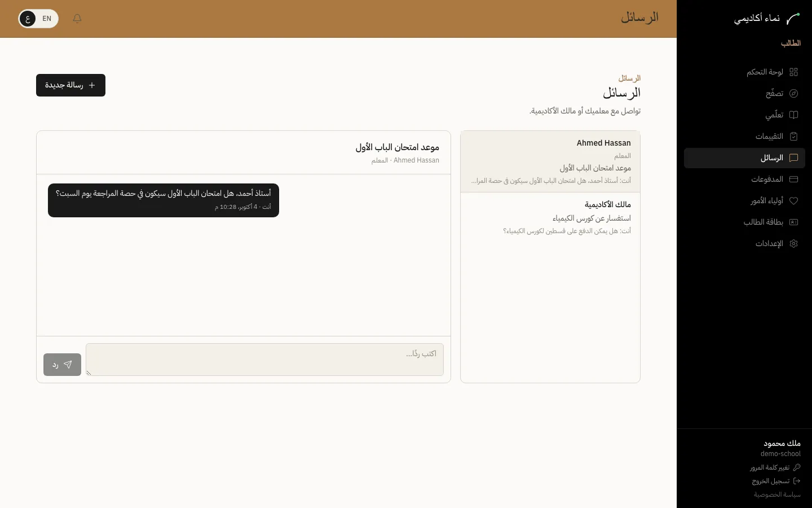The width and height of the screenshot is (812, 508).
Task: Open الإعدادات menu item
Action: tap(744, 244)
